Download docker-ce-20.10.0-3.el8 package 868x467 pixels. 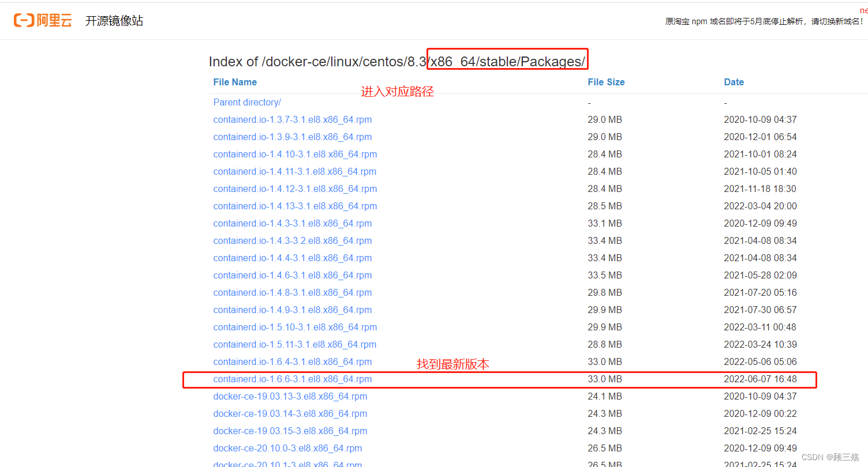pyautogui.click(x=287, y=448)
